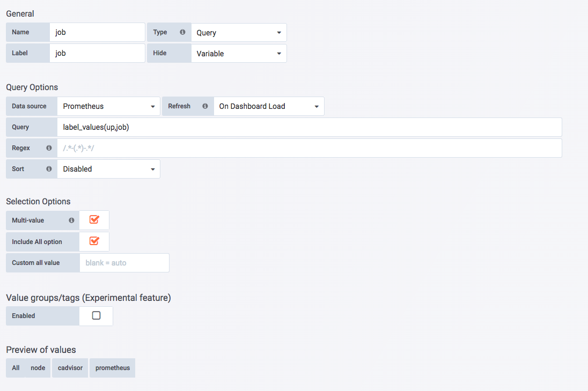Click the Custom all value field

124,263
